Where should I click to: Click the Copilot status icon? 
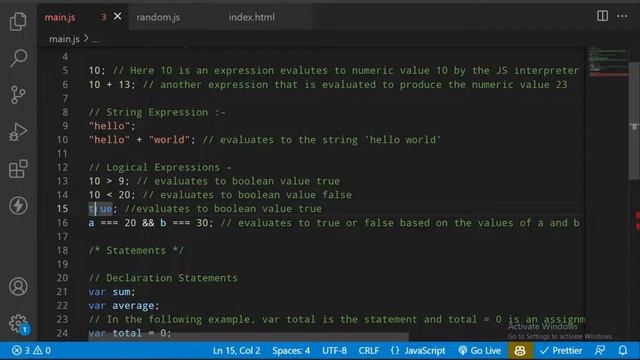click(520, 350)
